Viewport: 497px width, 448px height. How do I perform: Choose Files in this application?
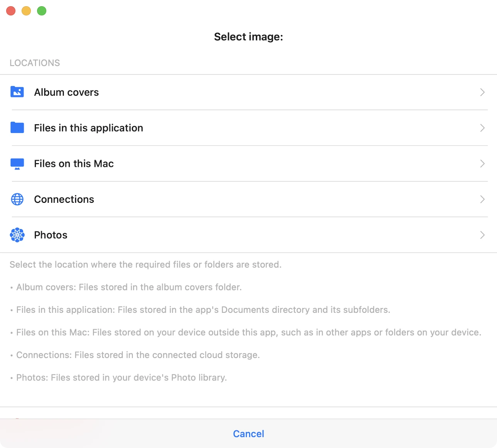[x=88, y=128]
